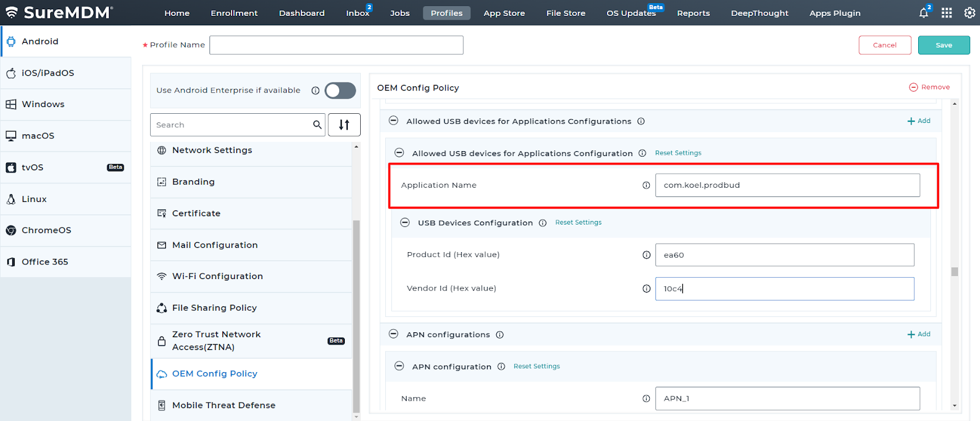Collapse Allowed USB devices for Applications Configurations
This screenshot has width=980, height=421.
(x=393, y=121)
